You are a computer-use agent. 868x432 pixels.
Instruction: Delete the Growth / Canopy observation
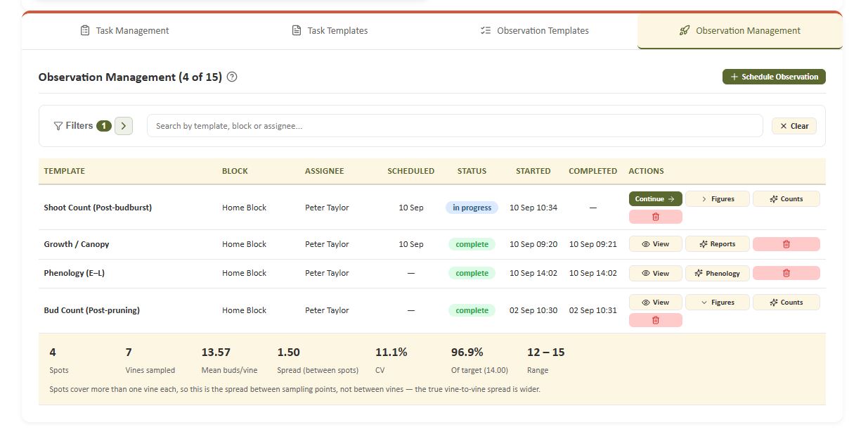(x=786, y=244)
